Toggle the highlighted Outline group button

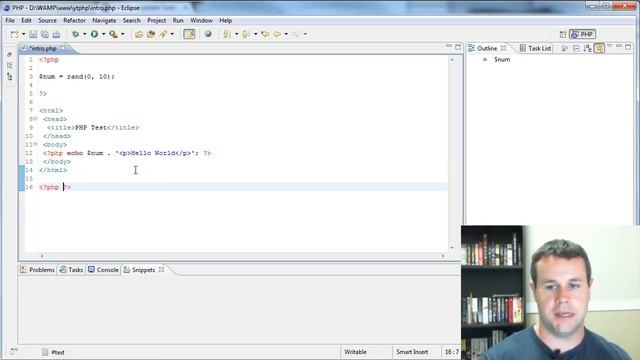click(599, 49)
